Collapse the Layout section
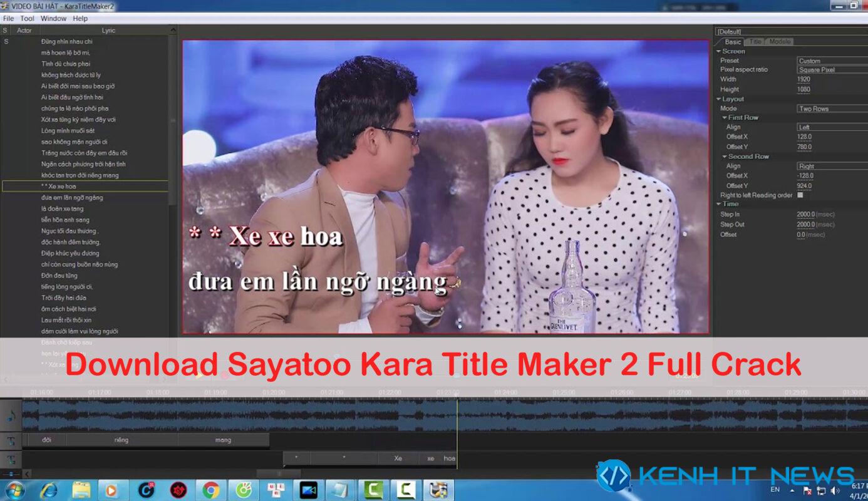868x501 pixels. point(719,99)
